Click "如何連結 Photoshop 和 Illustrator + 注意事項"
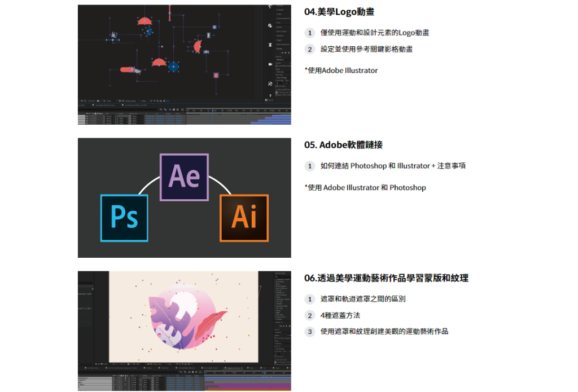 click(393, 166)
